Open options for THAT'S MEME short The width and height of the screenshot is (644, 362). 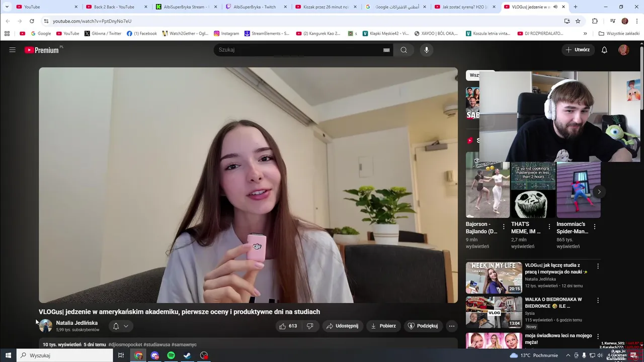(x=549, y=227)
